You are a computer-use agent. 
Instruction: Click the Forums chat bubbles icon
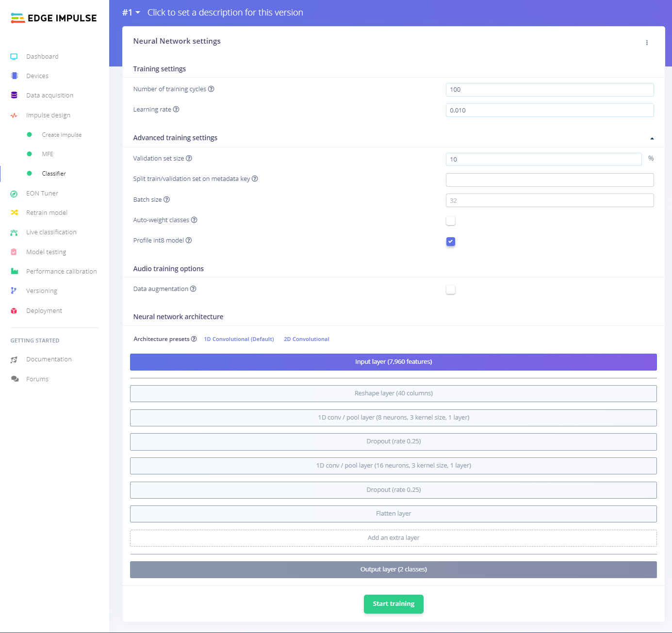pyautogui.click(x=15, y=379)
